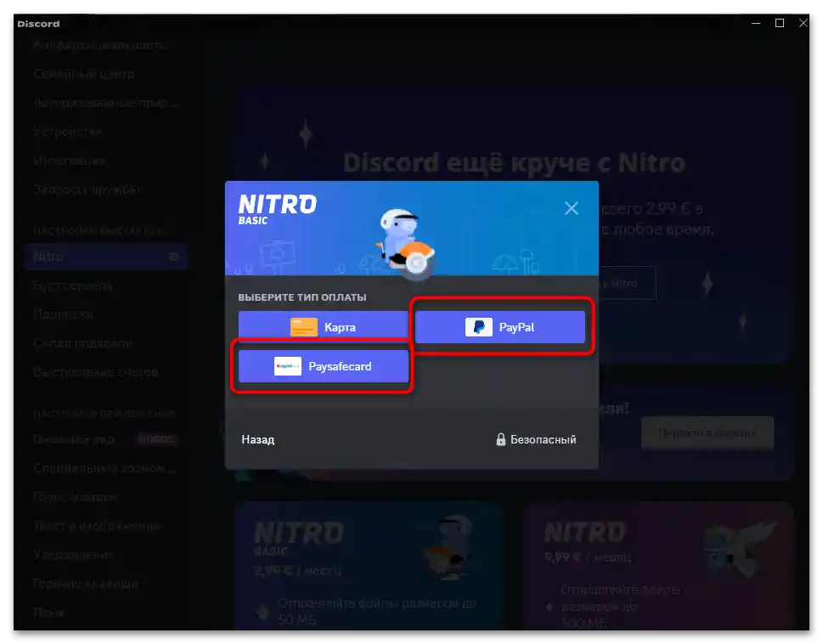Screen dimensions: 823x644
Task: Click the Nitro Basic 2,99 € plan card
Action: click(x=370, y=567)
